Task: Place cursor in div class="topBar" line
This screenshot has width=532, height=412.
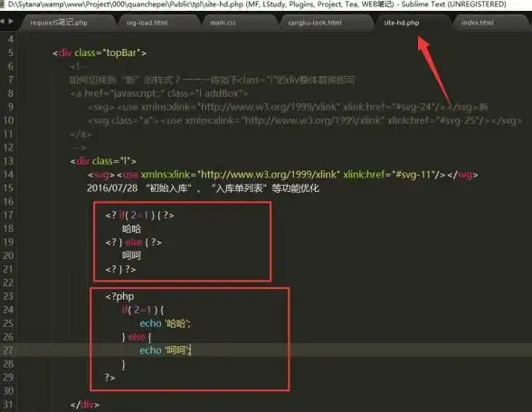Action: coord(100,53)
